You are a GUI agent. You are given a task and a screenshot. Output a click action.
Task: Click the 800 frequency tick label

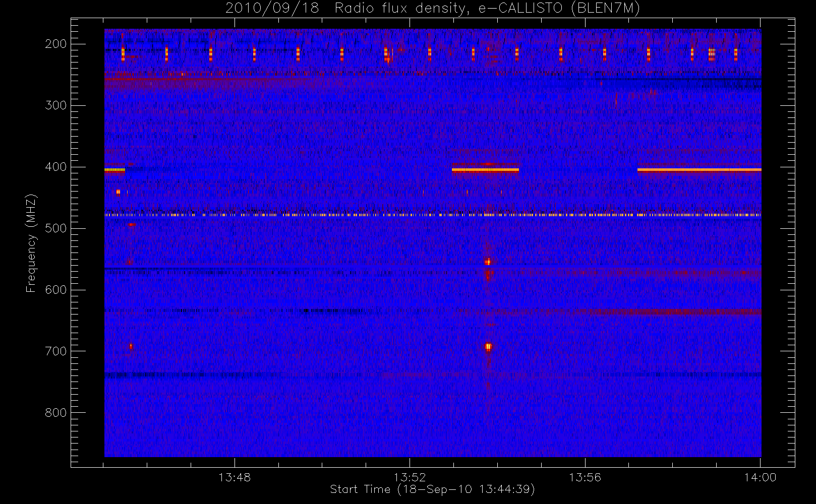56,413
